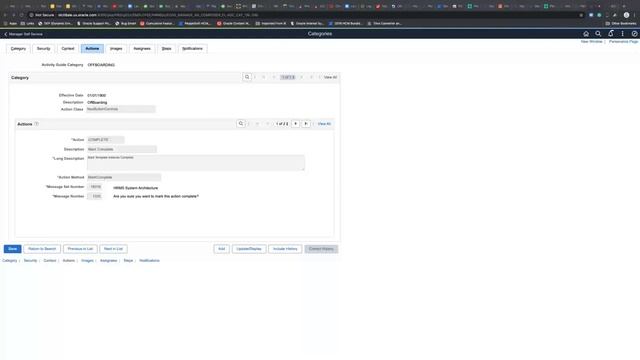640x360 pixels.
Task: Click the Long Description text area
Action: (196, 162)
